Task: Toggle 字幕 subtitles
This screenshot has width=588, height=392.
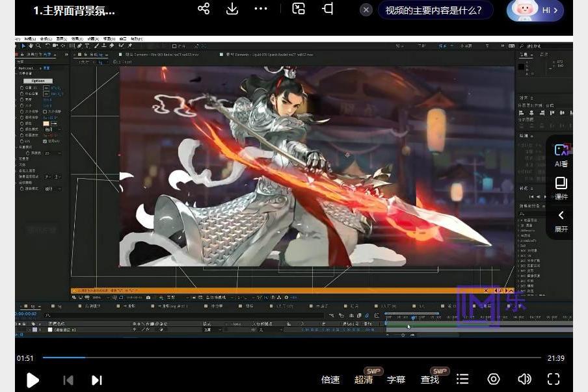Action: point(396,380)
